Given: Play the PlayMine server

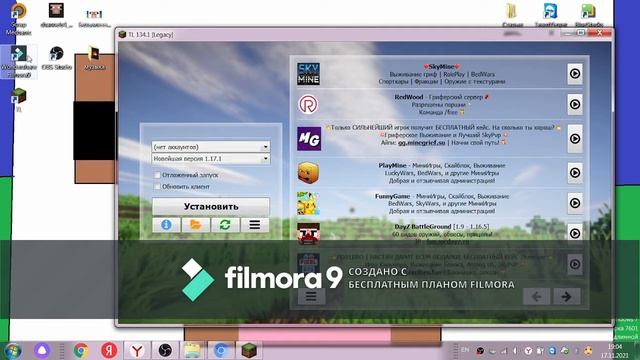Looking at the screenshot, I should coord(575,173).
